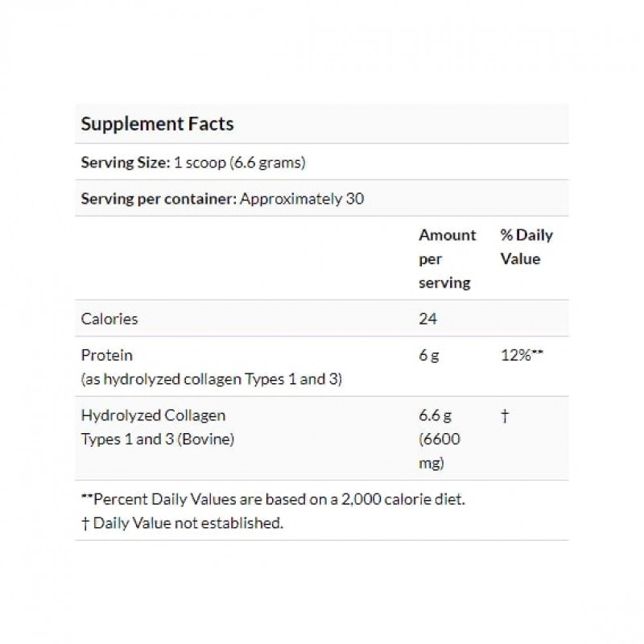Click the Percent Daily Values footnote
Viewport: 644px width, 644px height.
[x=274, y=499]
